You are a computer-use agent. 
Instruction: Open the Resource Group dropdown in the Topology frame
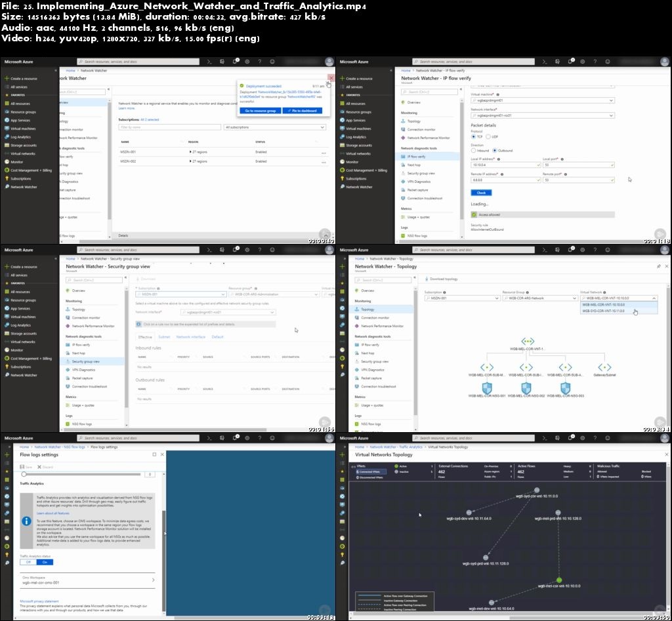coord(540,298)
